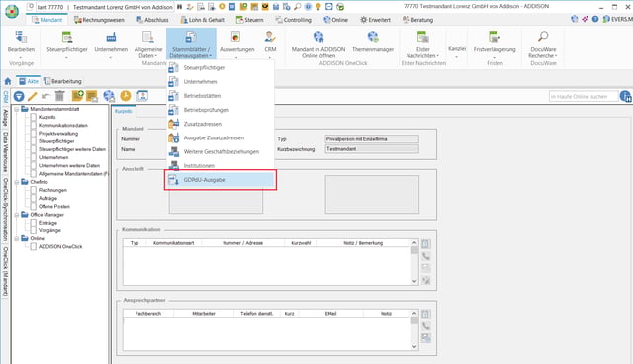Screen dimensions: 633x364
Task: Select Steuerpflichtiger in the dropdown menu
Action: coord(221,68)
